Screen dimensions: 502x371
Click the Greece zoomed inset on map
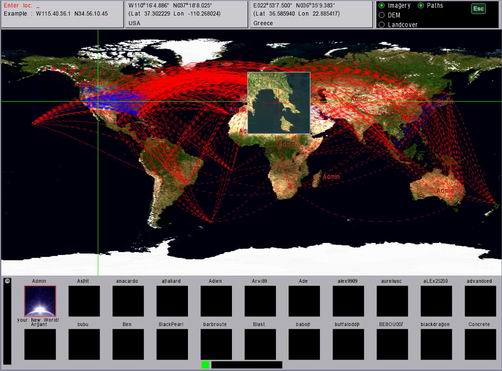tap(279, 103)
